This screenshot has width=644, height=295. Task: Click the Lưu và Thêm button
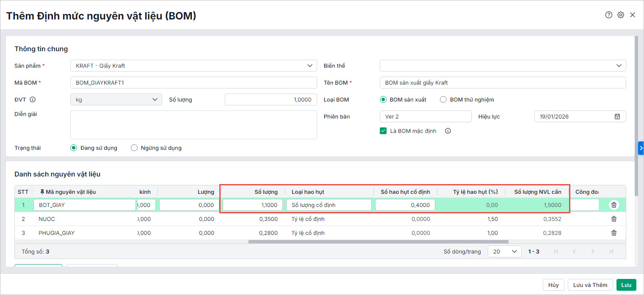(590, 285)
